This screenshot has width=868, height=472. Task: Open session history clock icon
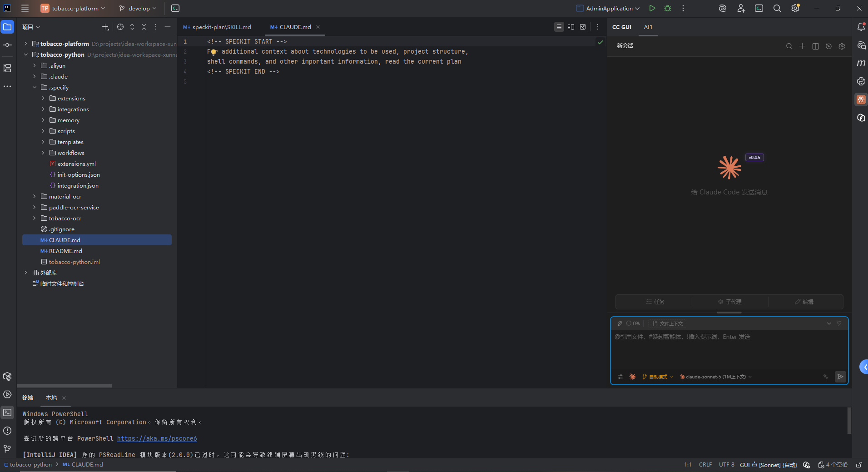(828, 46)
